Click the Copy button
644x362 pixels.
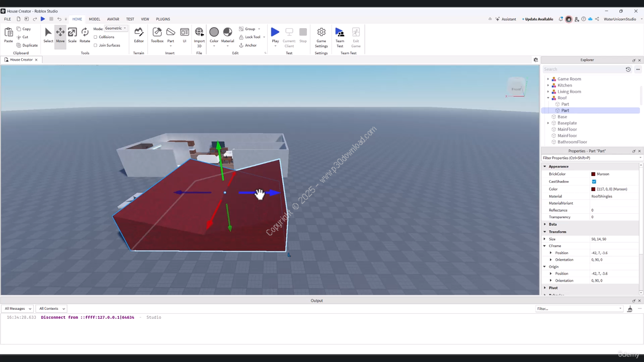tap(24, 29)
